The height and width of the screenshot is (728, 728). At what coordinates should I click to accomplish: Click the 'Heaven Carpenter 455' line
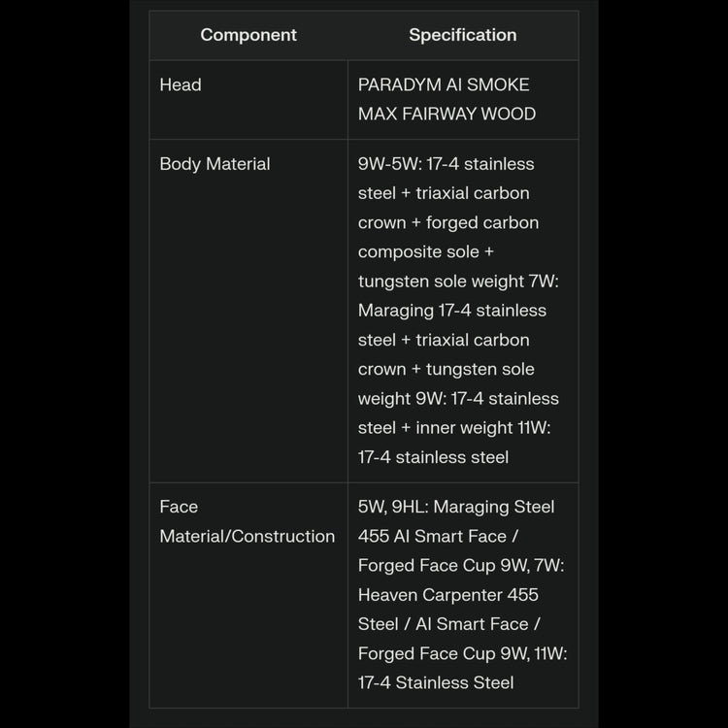pos(447,594)
